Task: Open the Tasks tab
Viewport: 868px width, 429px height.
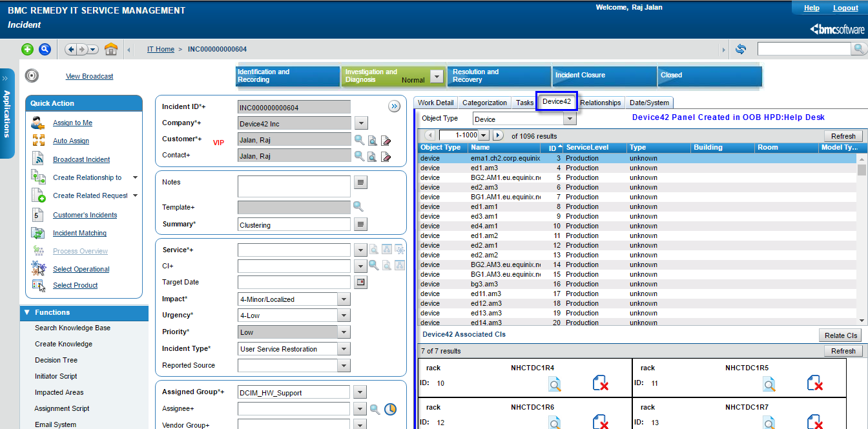Action: click(x=525, y=103)
